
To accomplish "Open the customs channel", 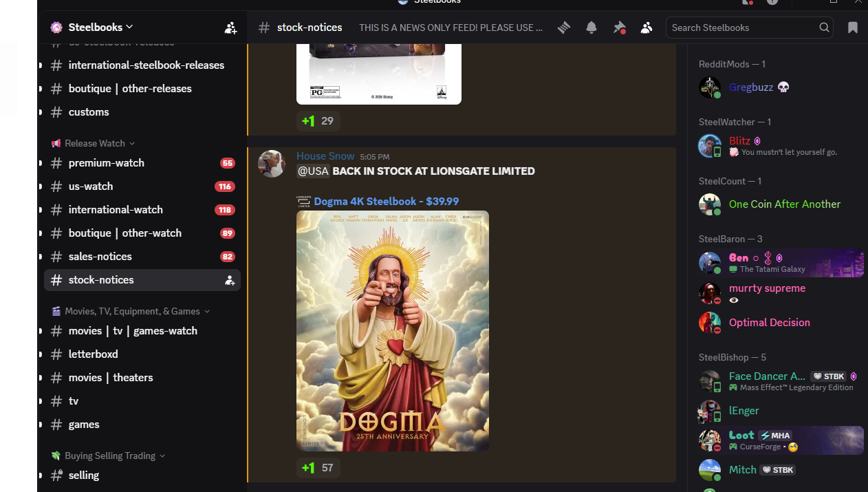I will tap(142, 112).
